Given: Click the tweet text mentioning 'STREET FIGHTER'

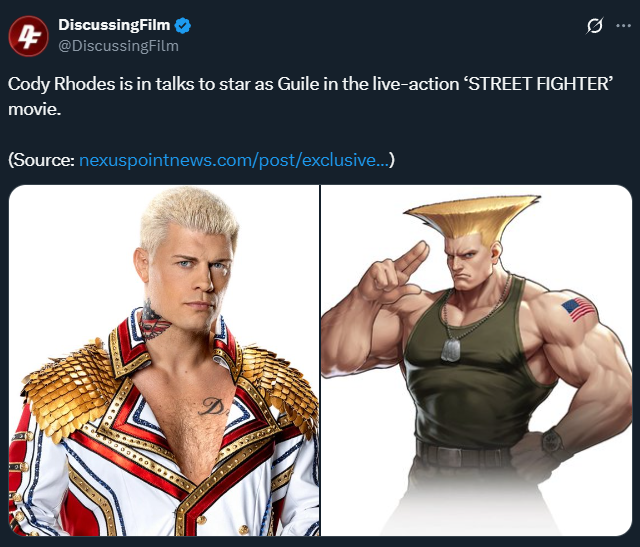Looking at the screenshot, I should click(x=310, y=96).
